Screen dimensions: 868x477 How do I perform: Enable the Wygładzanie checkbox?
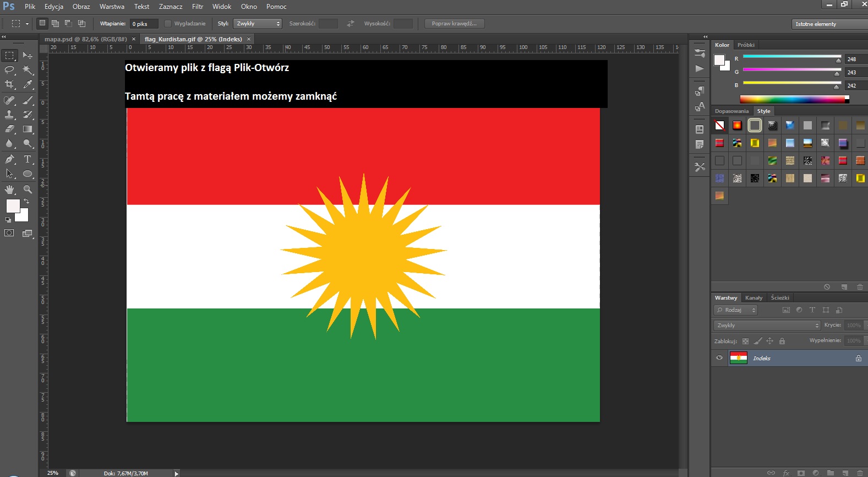[168, 24]
